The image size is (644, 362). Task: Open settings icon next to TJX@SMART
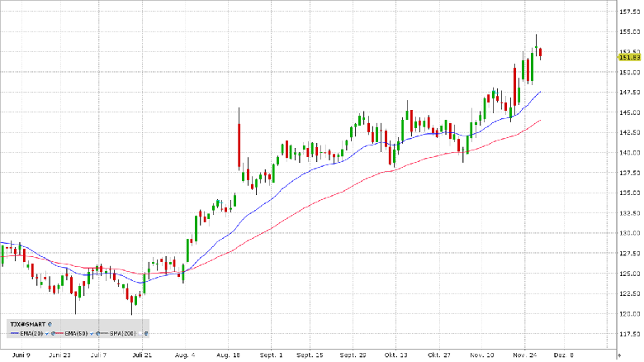pos(50,324)
